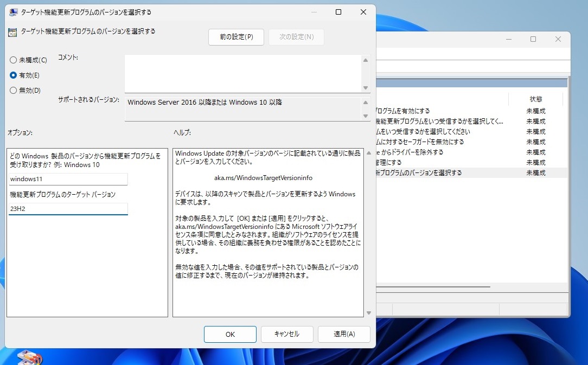Click the policy setting icon beside the heading
The height and width of the screenshot is (365, 588).
[x=12, y=32]
